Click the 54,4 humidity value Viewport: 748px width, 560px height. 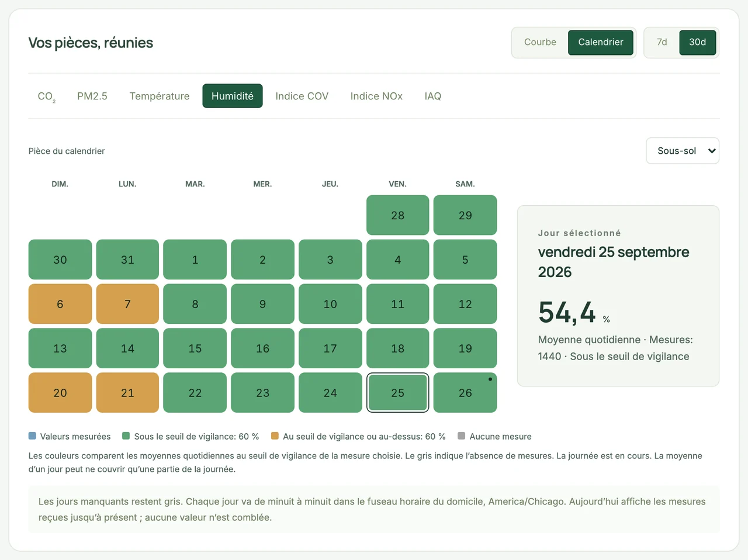(567, 312)
